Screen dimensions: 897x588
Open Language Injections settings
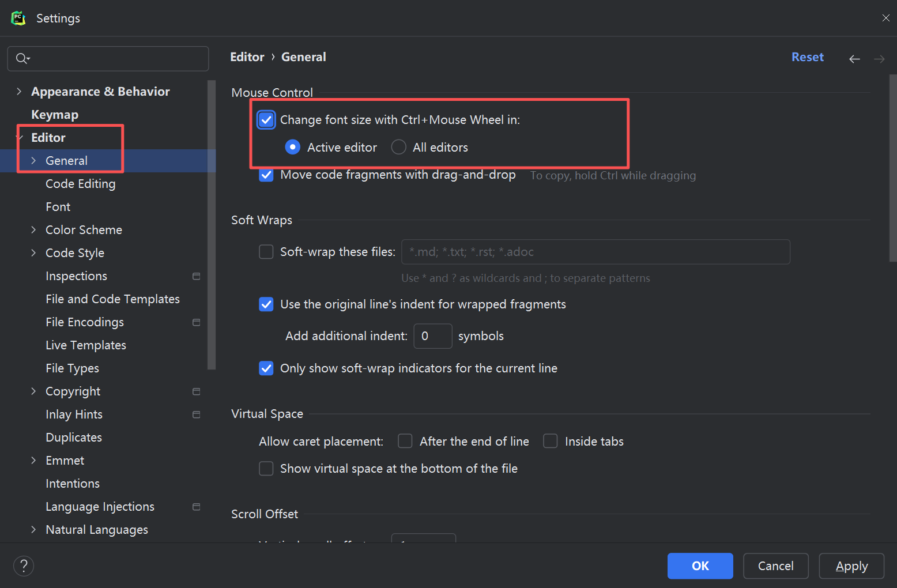(100, 507)
